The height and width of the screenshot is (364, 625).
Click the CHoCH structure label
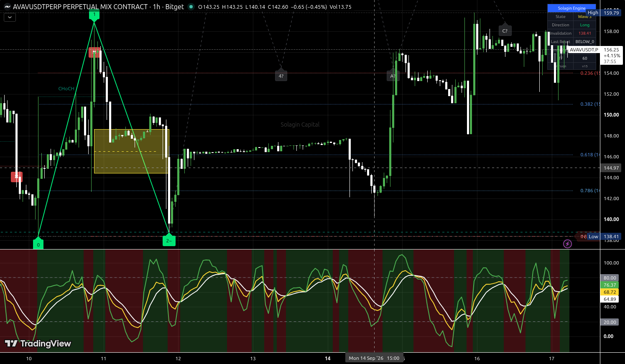point(66,89)
